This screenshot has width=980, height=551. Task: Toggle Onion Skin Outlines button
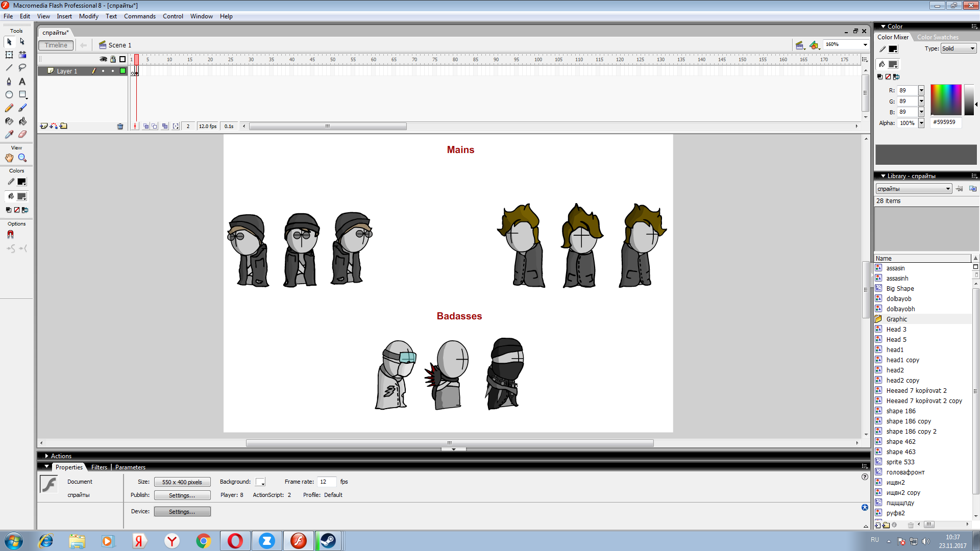point(155,126)
